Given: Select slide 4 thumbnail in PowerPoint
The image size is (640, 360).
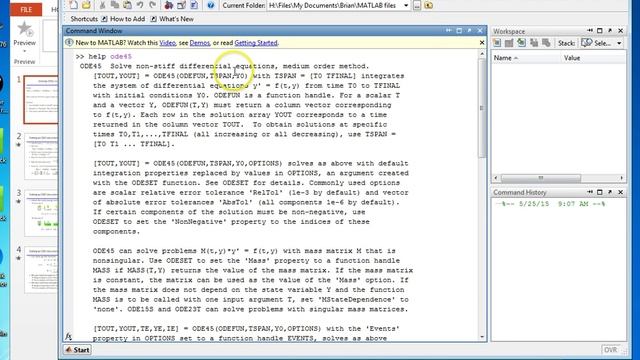Looking at the screenshot, I should tap(41, 270).
